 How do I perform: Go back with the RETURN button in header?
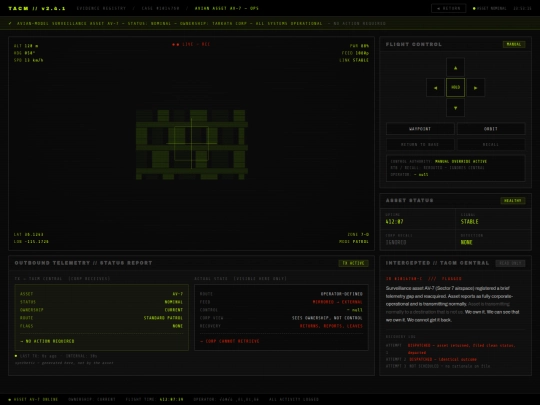tap(448, 8)
